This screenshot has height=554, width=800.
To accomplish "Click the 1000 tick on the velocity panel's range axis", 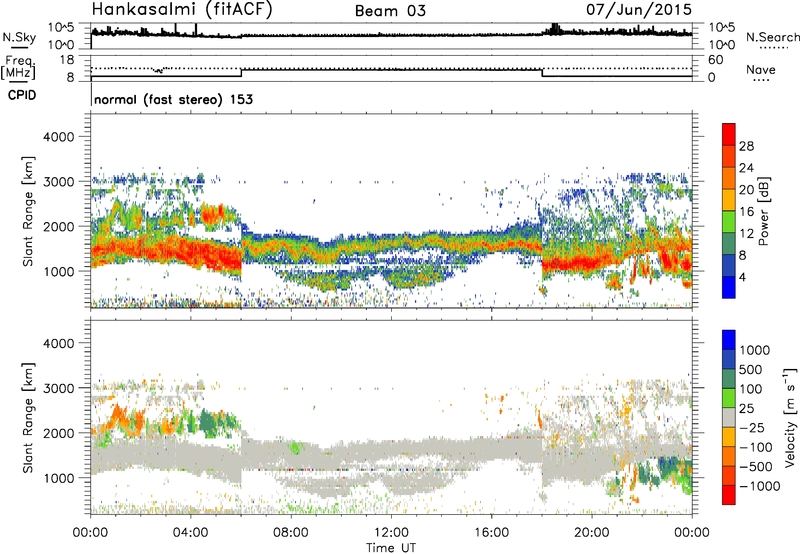I will coord(58,478).
